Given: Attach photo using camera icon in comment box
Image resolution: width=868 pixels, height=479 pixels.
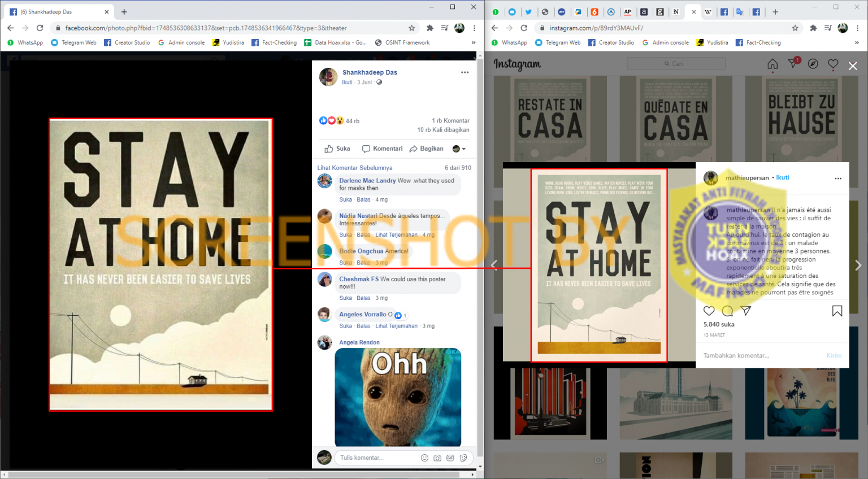Looking at the screenshot, I should (x=437, y=458).
